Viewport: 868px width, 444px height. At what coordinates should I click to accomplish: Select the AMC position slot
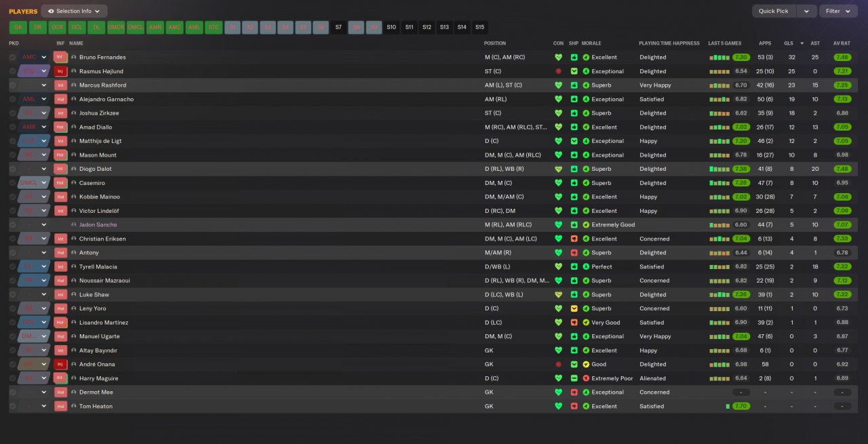tap(175, 27)
